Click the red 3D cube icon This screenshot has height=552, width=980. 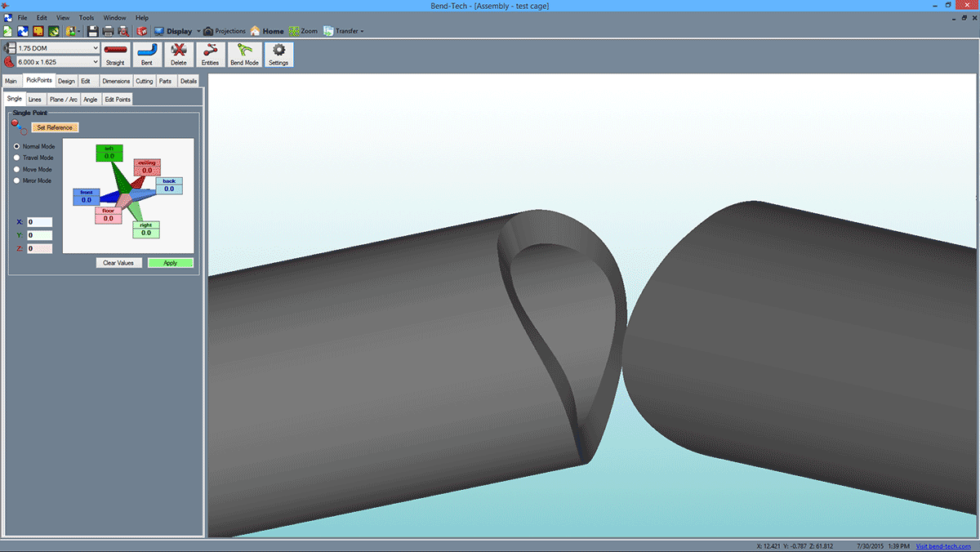142,31
